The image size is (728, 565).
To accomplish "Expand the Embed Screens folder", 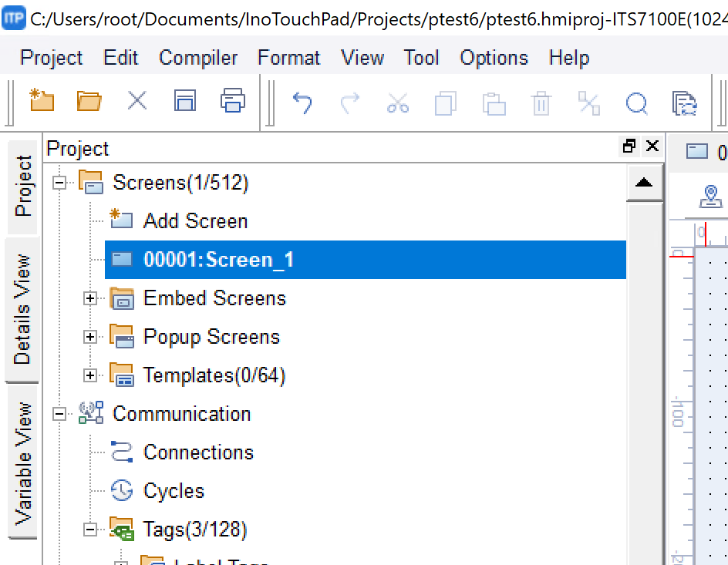I will tap(90, 298).
